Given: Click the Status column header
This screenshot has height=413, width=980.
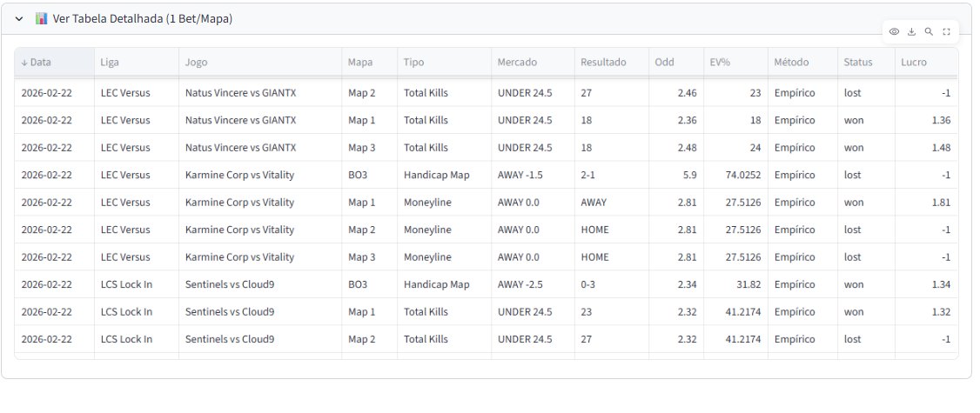Looking at the screenshot, I should tap(866, 63).
